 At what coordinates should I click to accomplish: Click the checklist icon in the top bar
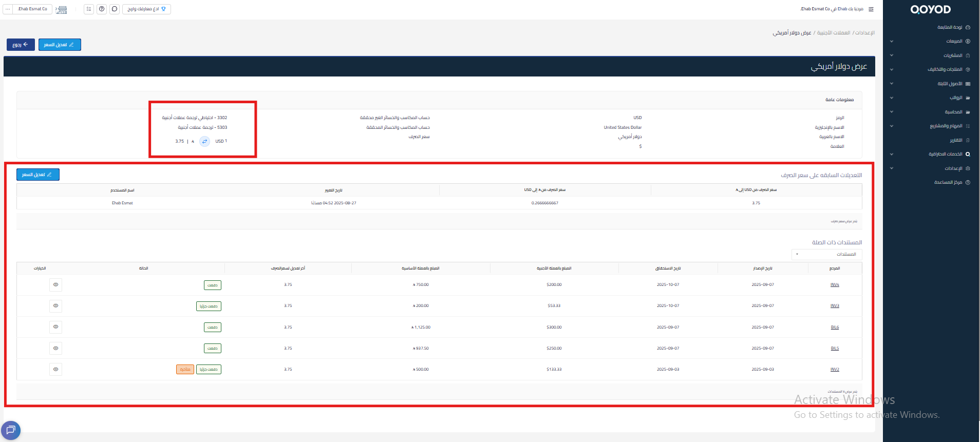pos(89,9)
